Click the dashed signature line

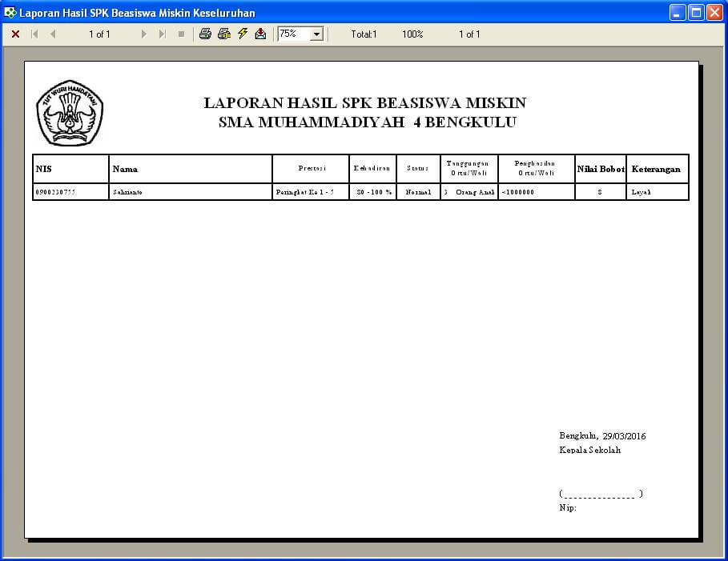(601, 494)
